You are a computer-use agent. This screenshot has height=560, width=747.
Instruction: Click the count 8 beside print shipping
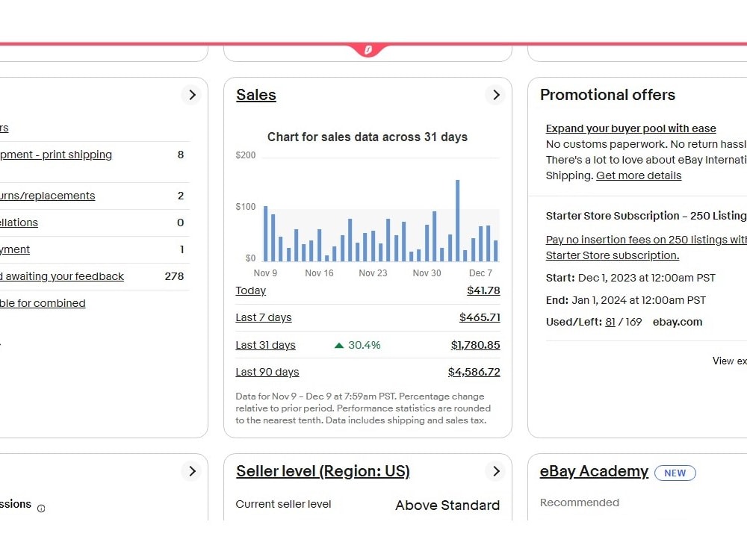tap(181, 155)
